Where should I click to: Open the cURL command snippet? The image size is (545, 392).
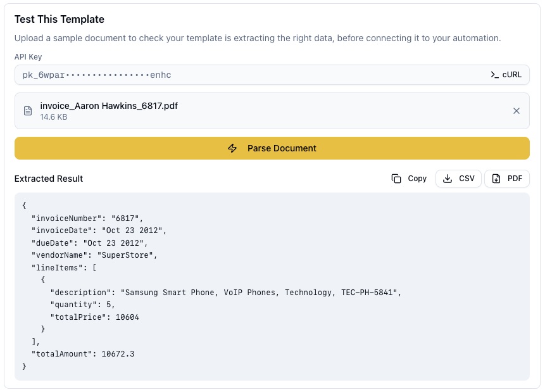point(506,75)
